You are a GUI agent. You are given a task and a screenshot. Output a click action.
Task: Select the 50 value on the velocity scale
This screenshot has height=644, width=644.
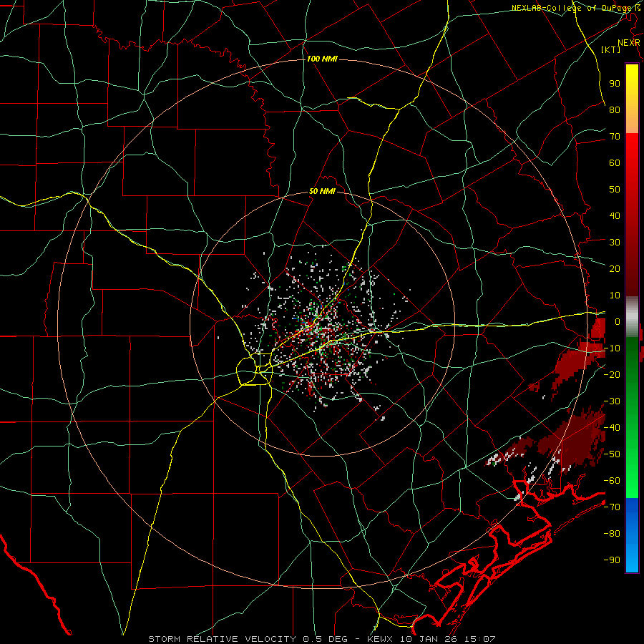click(x=615, y=190)
